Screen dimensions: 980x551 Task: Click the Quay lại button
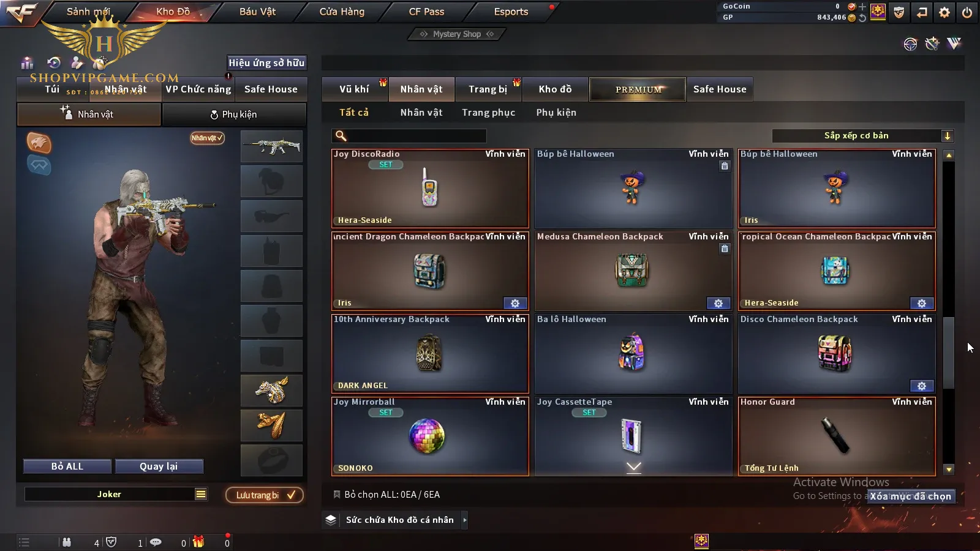pos(159,467)
